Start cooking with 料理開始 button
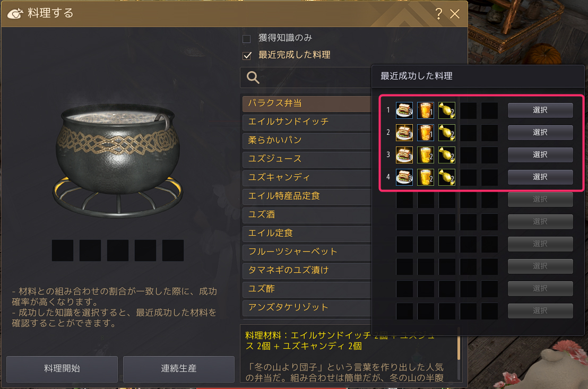The width and height of the screenshot is (588, 389). point(62,369)
